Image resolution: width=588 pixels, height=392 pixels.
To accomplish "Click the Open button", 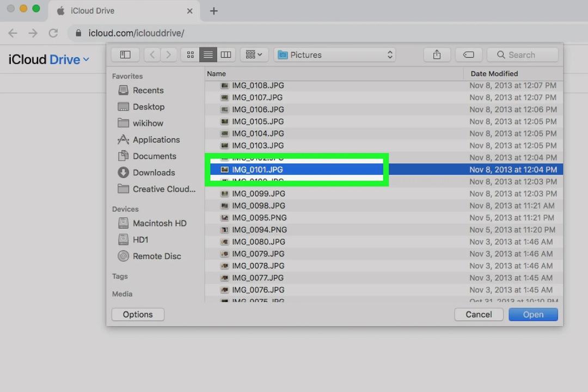I will tap(533, 314).
